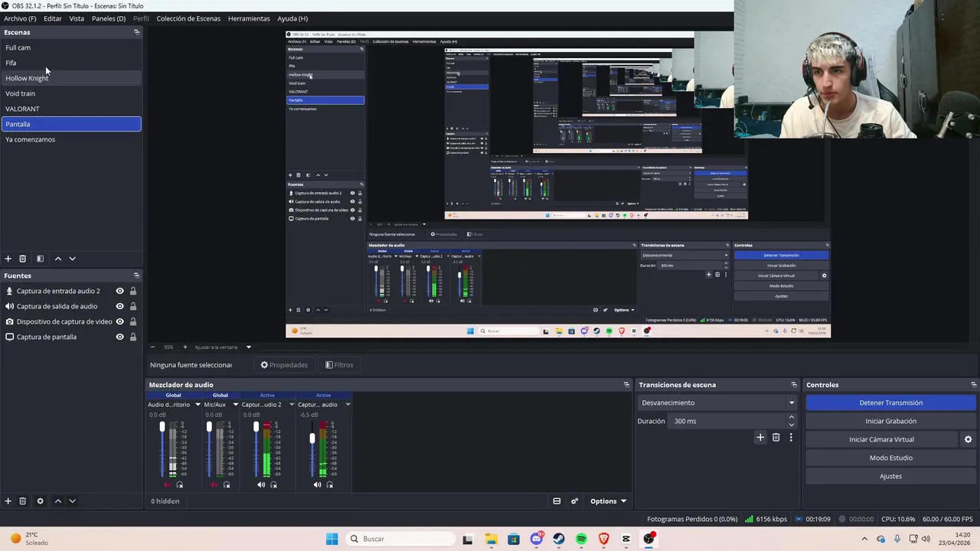Screen dimensions: 980x551
Task: Toggle the Captura de entrada audio 2 speaker
Action: [261, 484]
